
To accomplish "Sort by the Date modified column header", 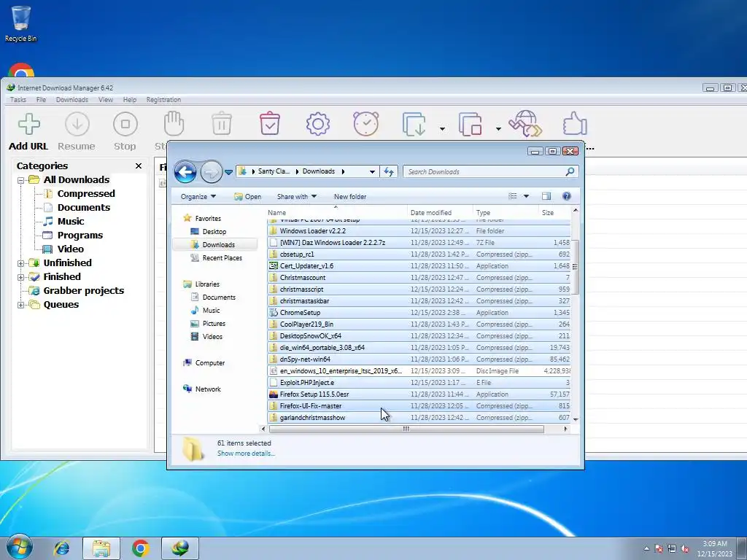I will tap(440, 212).
